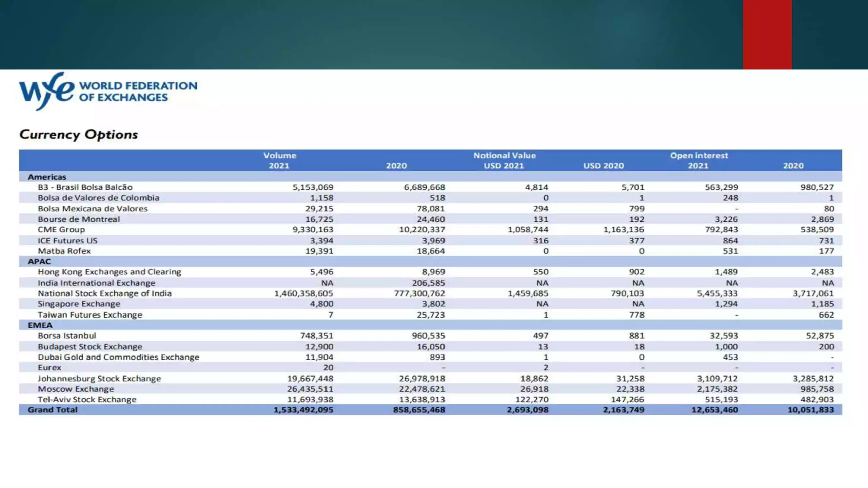This screenshot has height=488, width=868.
Task: Click India International Exchange volume 206,585
Action: pos(429,283)
